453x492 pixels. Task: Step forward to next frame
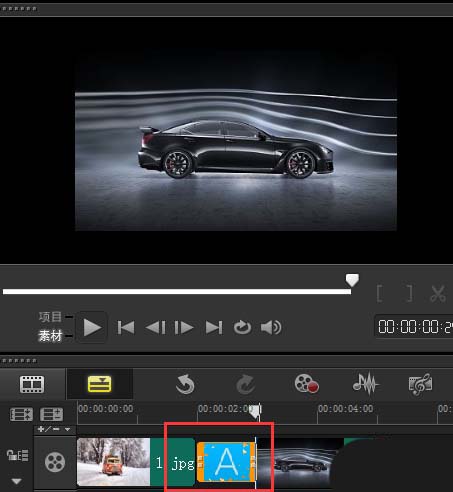pos(184,327)
